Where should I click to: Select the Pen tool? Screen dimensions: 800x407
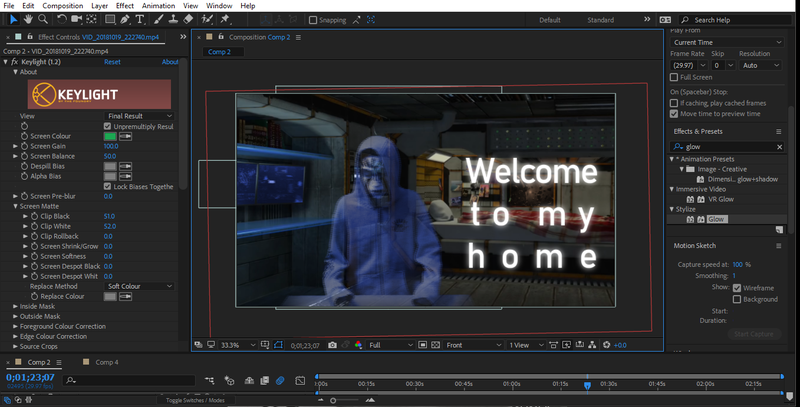point(124,19)
